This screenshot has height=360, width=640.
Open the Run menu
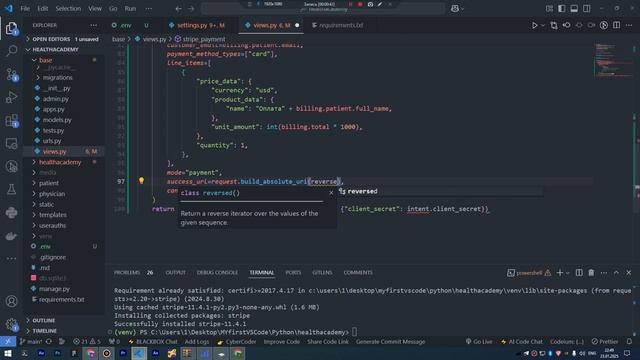click(130, 8)
